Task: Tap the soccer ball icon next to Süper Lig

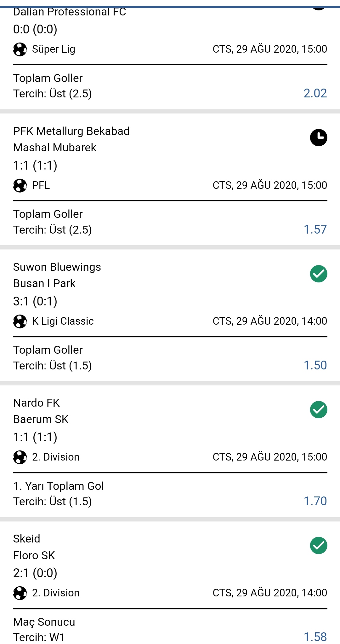Action: point(20,49)
